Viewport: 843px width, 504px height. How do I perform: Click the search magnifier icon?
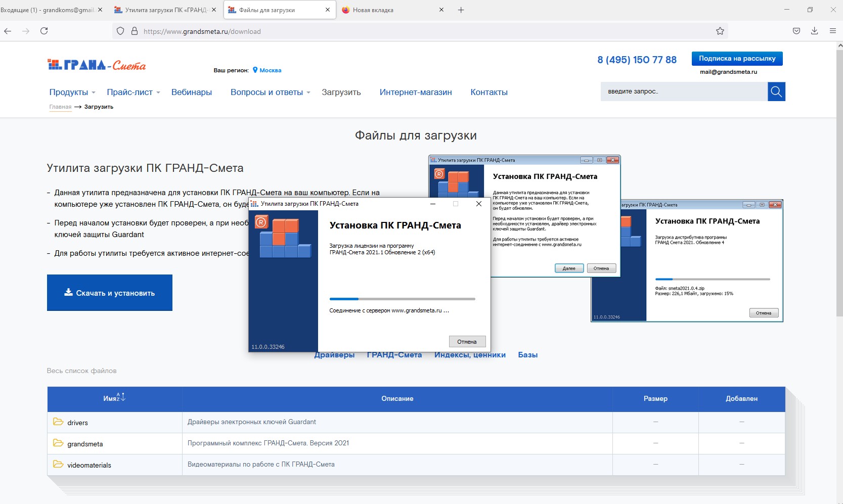pos(776,91)
